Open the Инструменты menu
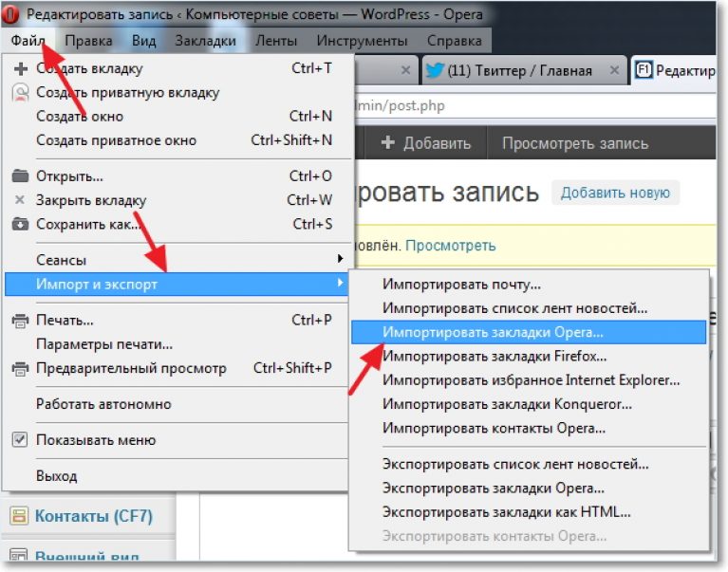Screen dimensions: 728x572 (362, 41)
